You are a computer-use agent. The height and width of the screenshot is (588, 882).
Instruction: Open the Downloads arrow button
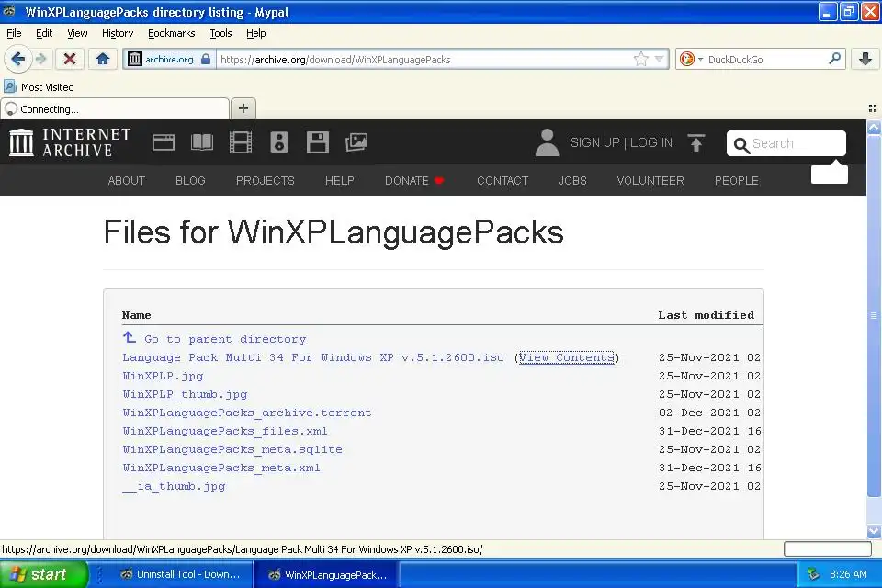(865, 59)
